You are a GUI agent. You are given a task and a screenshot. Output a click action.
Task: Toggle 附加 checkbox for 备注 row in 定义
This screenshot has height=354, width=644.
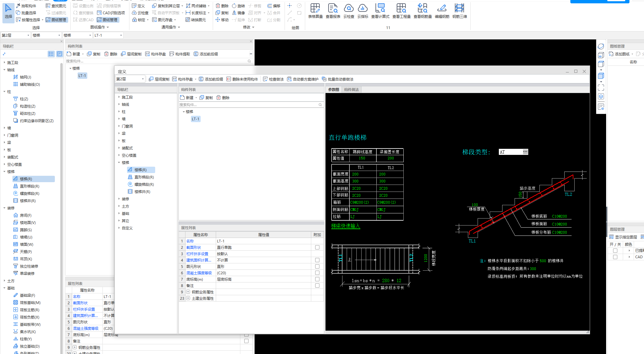[x=317, y=286]
